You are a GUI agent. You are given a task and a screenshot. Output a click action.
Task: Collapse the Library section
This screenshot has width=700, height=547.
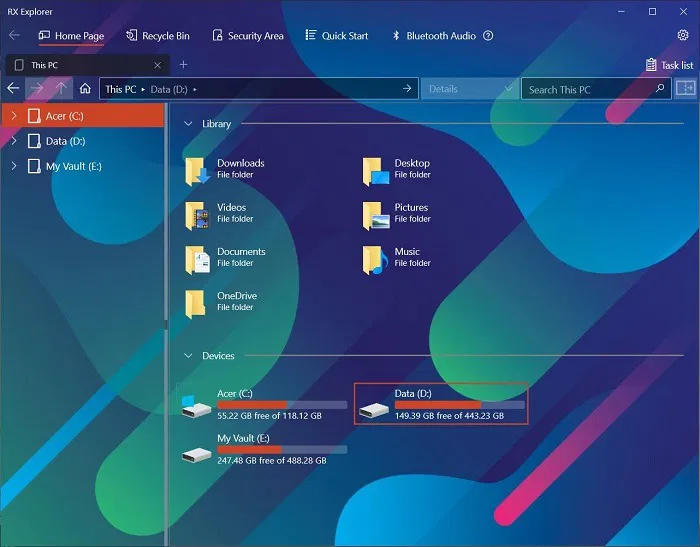click(188, 124)
